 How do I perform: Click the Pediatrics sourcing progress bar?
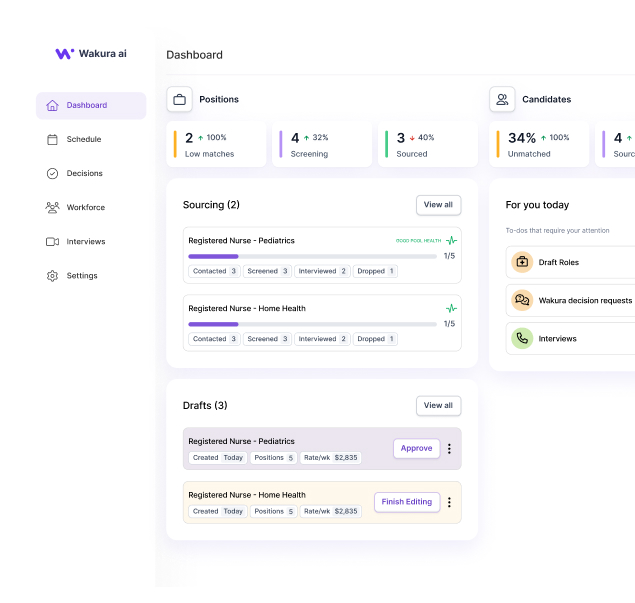[x=312, y=256]
